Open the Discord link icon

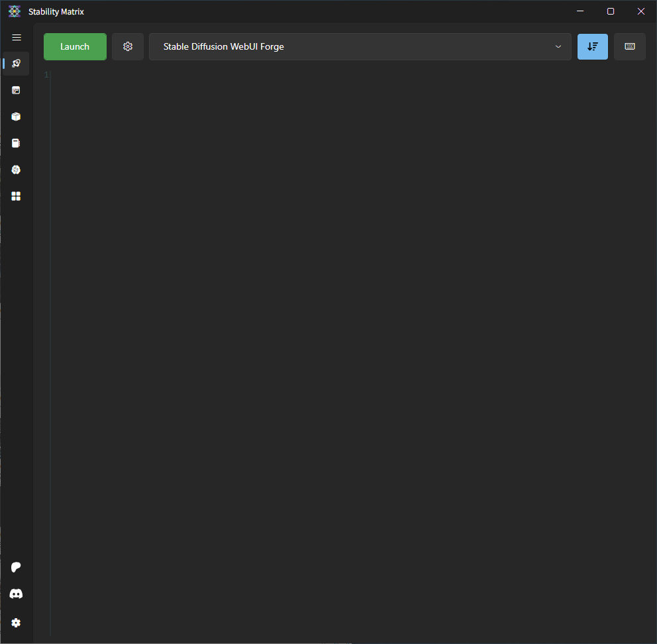tap(16, 594)
